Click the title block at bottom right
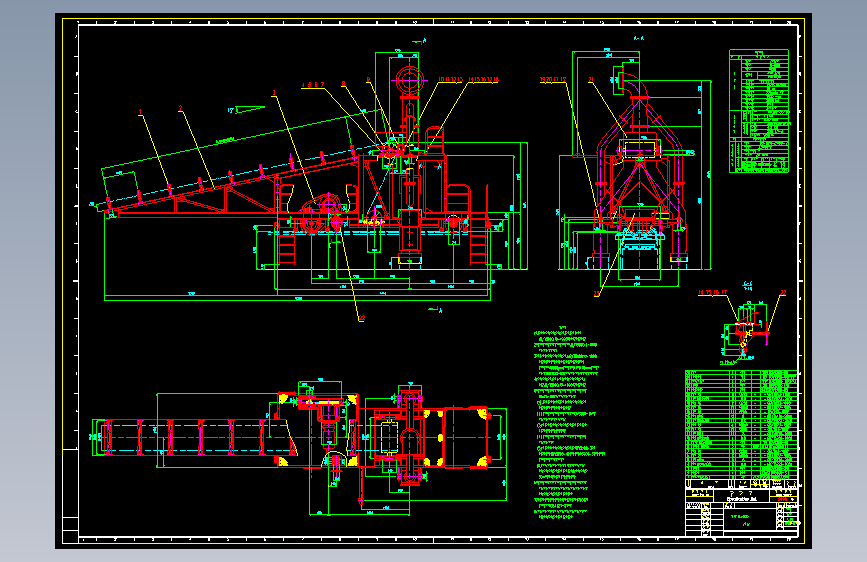 point(741,508)
